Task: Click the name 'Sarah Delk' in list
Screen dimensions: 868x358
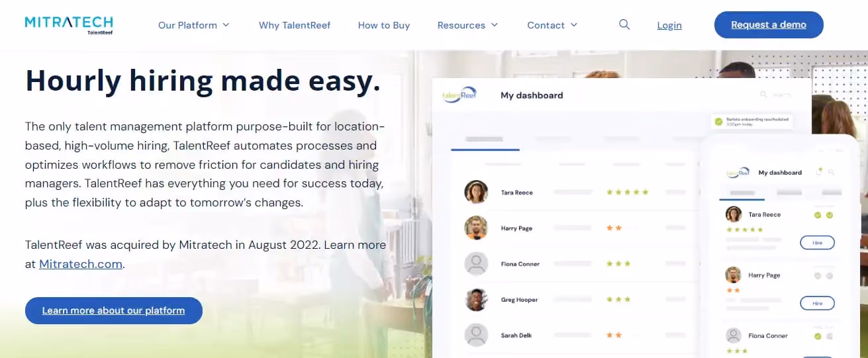Action: click(x=516, y=336)
